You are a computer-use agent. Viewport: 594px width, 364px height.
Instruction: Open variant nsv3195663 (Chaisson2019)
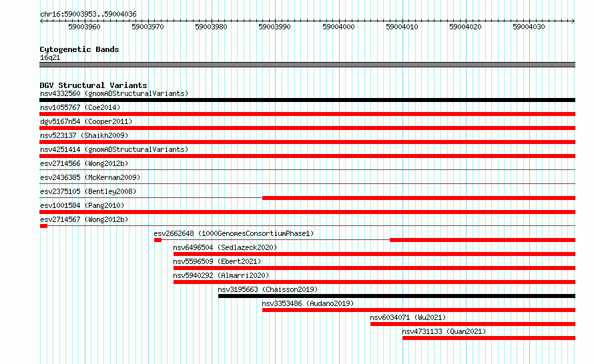[268, 289]
